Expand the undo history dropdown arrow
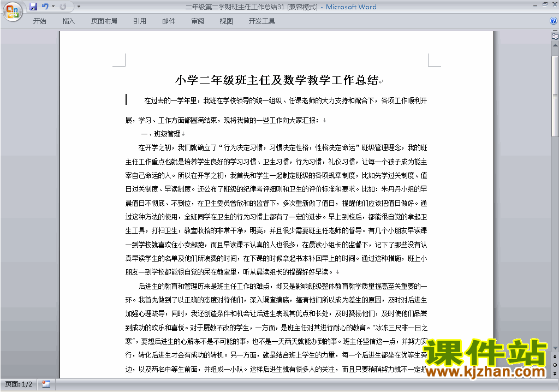Screen dimensions: 559x392 pos(53,7)
